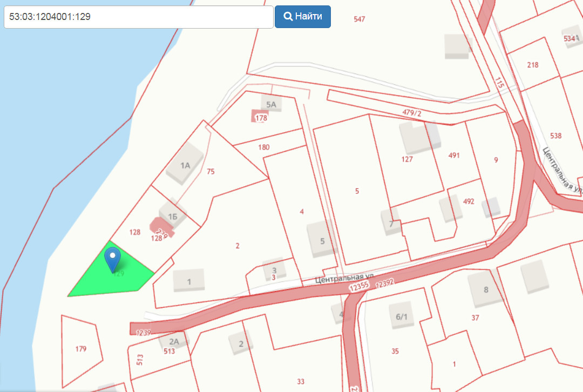
Task: Click parcel label 180
Action: pos(263,147)
